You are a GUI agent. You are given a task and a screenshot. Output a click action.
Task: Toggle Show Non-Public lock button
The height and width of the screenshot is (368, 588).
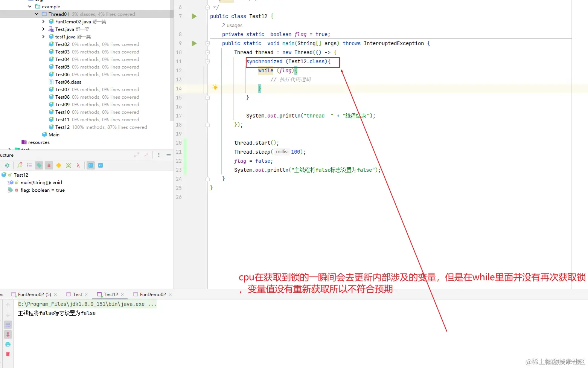point(49,165)
